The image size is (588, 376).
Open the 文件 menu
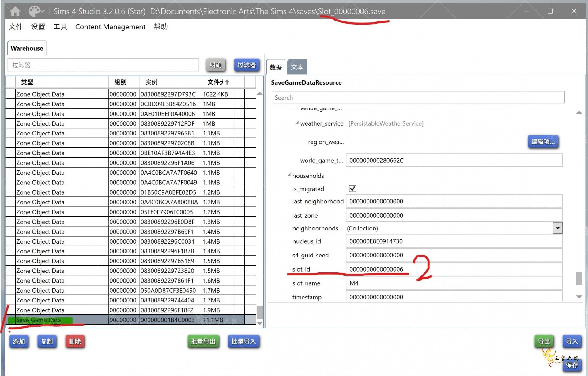(x=16, y=27)
